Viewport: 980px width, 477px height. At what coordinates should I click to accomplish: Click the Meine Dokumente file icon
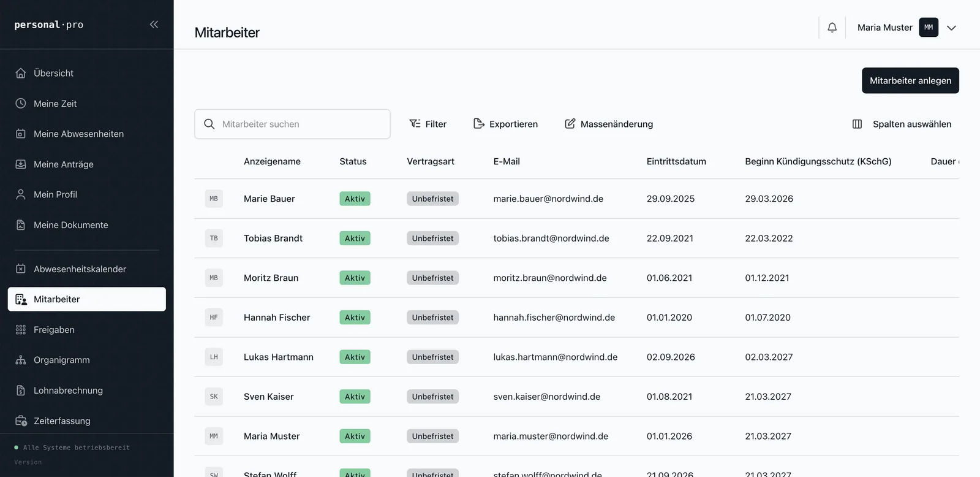pos(21,225)
